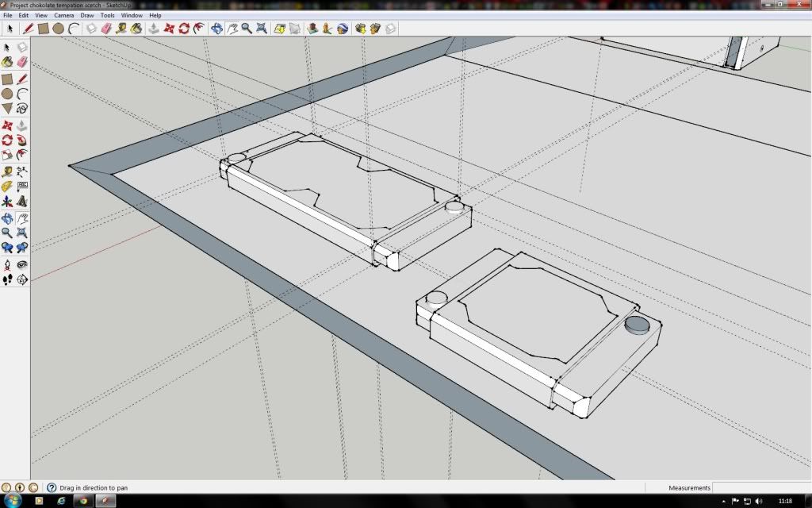Select the Follow Me tool
The image size is (812, 508).
click(22, 140)
